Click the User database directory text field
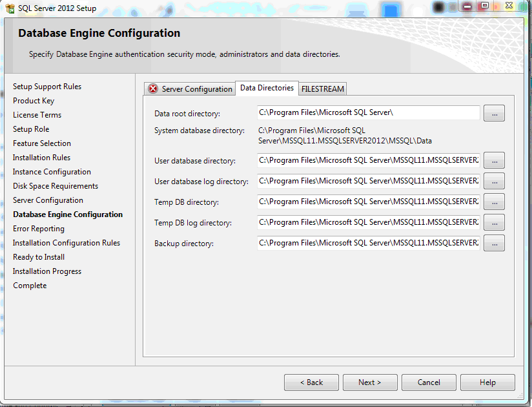 [x=368, y=160]
